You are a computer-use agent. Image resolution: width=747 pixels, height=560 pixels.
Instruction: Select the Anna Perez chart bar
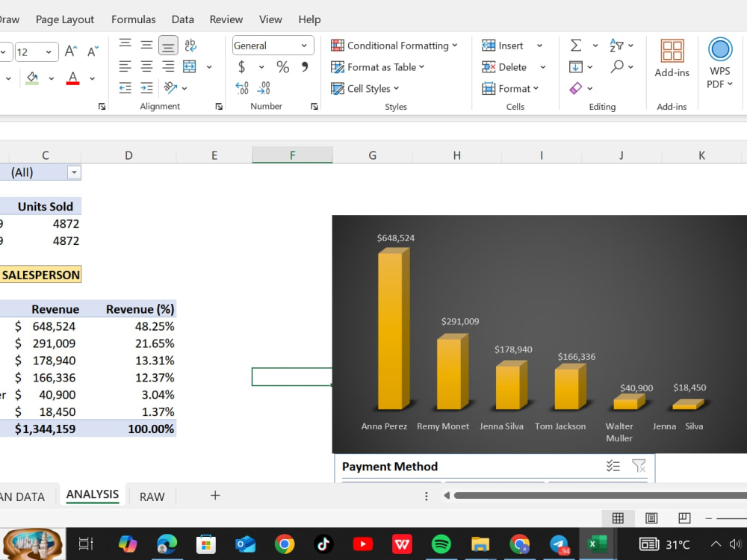click(x=394, y=330)
